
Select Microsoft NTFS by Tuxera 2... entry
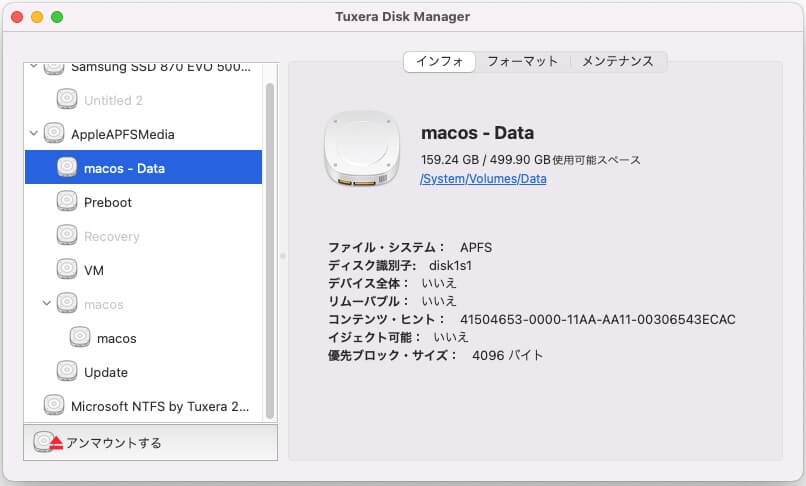coord(143,406)
